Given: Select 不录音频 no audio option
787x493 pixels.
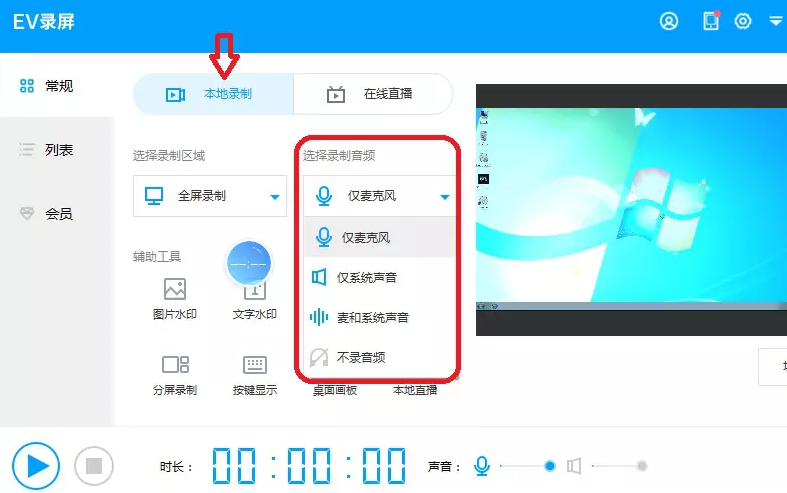Looking at the screenshot, I should [x=360, y=357].
